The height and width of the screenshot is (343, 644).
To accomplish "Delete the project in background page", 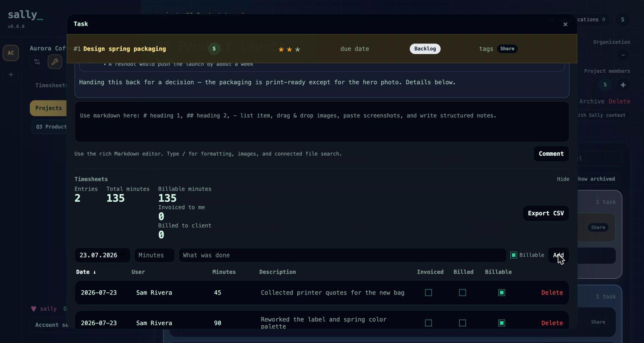I will (x=619, y=101).
